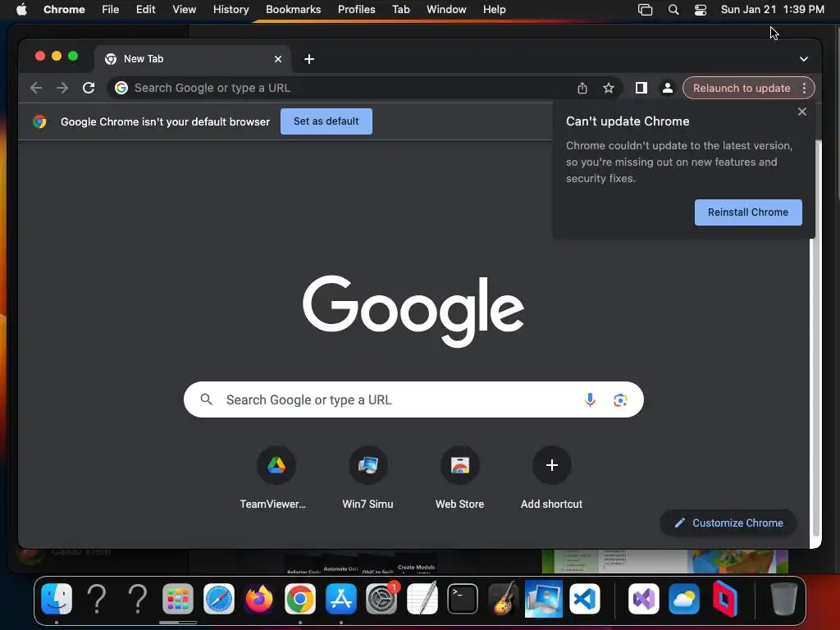
Task: Bookmark this tab with the star
Action: [609, 88]
